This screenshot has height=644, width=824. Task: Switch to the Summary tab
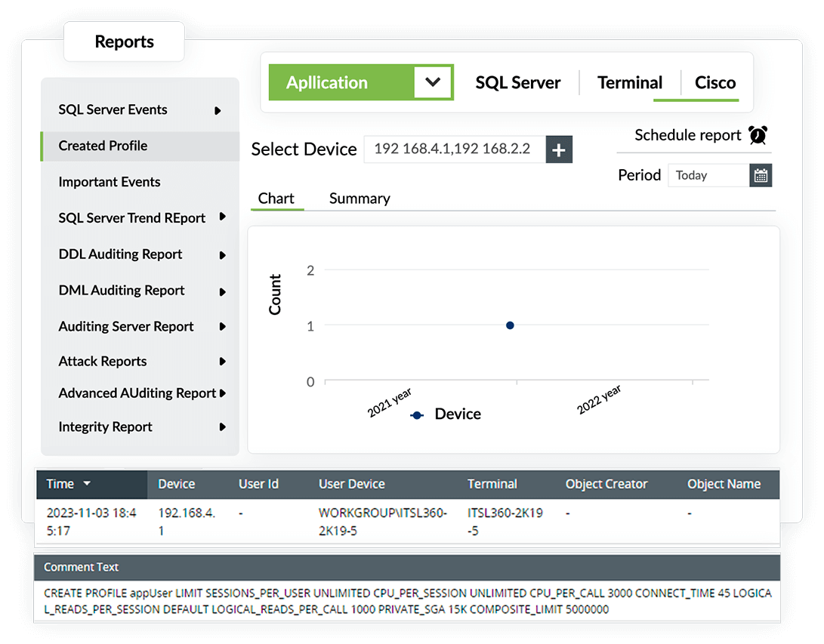[x=360, y=199]
